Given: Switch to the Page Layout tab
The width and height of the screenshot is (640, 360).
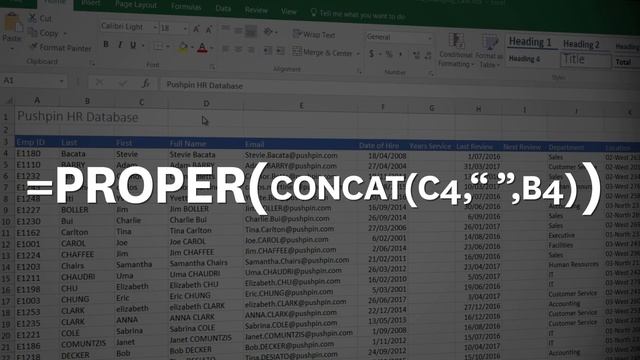Looking at the screenshot, I should [x=136, y=4].
